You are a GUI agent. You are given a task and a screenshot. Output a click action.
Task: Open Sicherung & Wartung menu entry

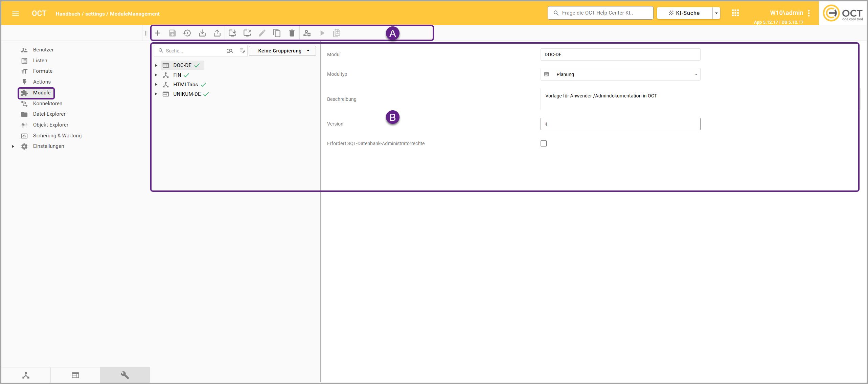(x=57, y=136)
